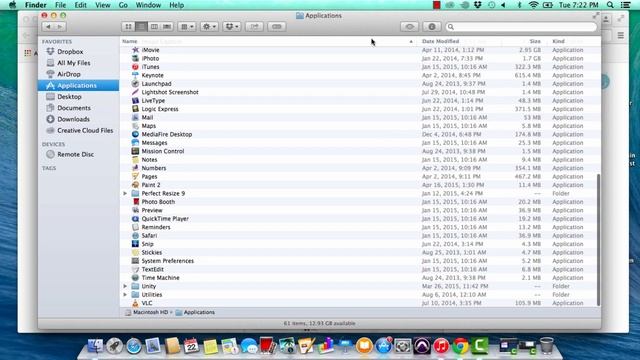This screenshot has height=360, width=640.
Task: Click Macintosh HD in path bar
Action: point(147,312)
